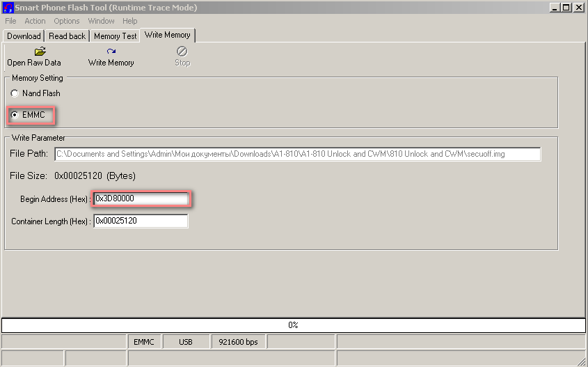
Task: Switch to the Memory Test tab
Action: click(x=115, y=36)
